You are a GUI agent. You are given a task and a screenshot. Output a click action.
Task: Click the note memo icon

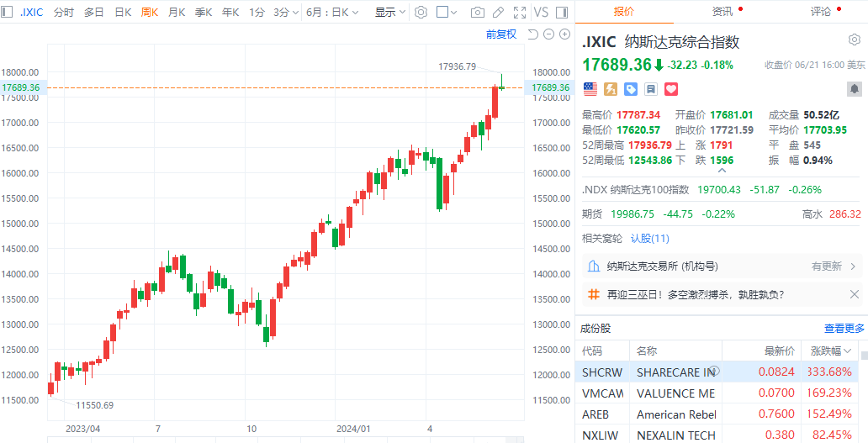click(x=651, y=89)
